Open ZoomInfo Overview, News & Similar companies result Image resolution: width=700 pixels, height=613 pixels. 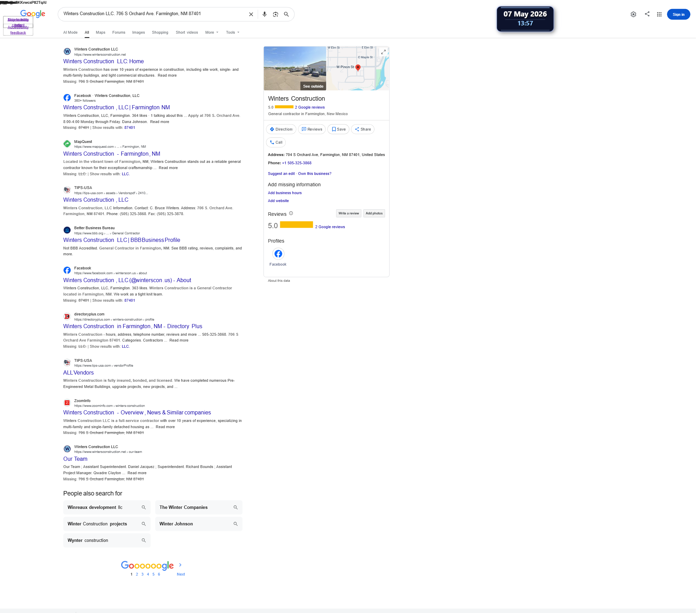point(137,413)
